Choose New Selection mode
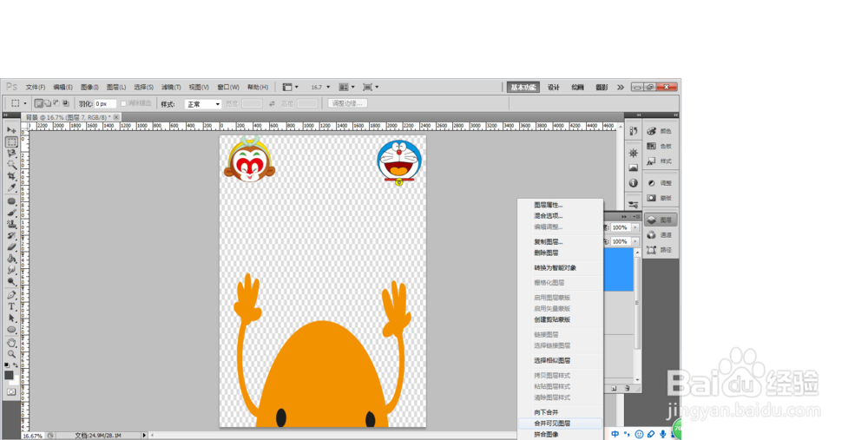868x440 pixels. tap(39, 103)
